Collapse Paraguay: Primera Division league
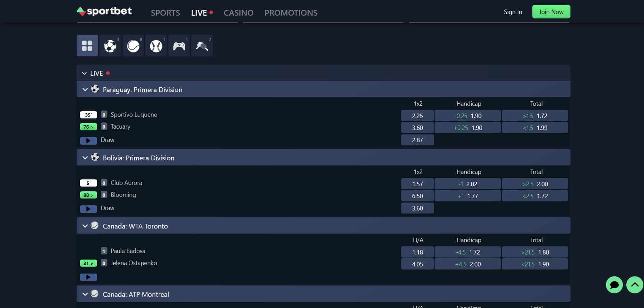 coord(85,90)
